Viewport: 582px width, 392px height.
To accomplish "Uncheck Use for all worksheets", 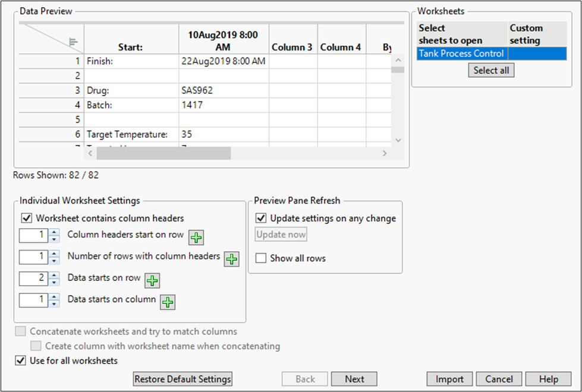I will click(20, 361).
